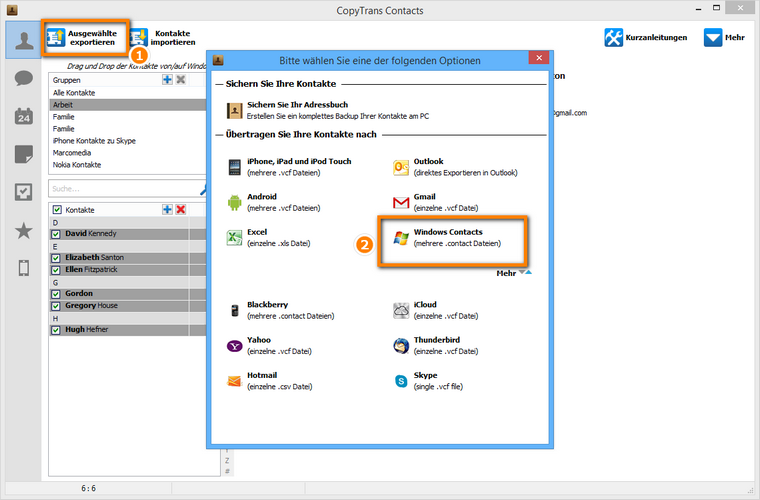The image size is (760, 500).
Task: Uncheck David Kennedy checkbox
Action: click(56, 234)
